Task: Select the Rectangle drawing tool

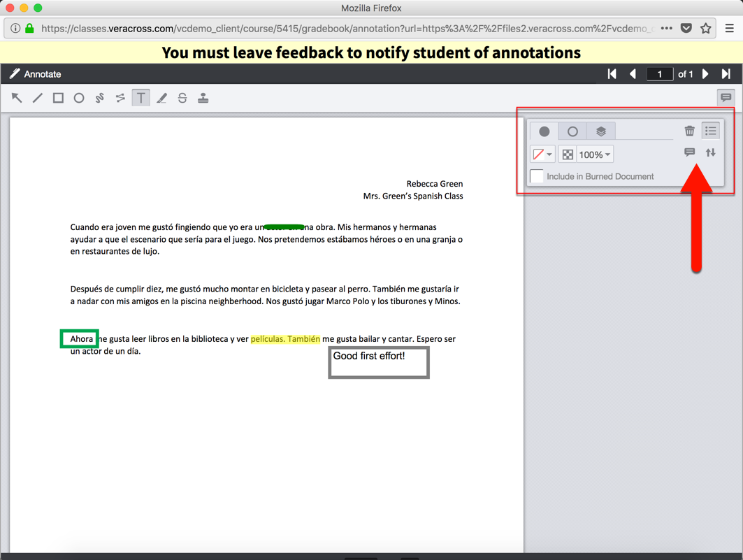Action: pyautogui.click(x=58, y=98)
